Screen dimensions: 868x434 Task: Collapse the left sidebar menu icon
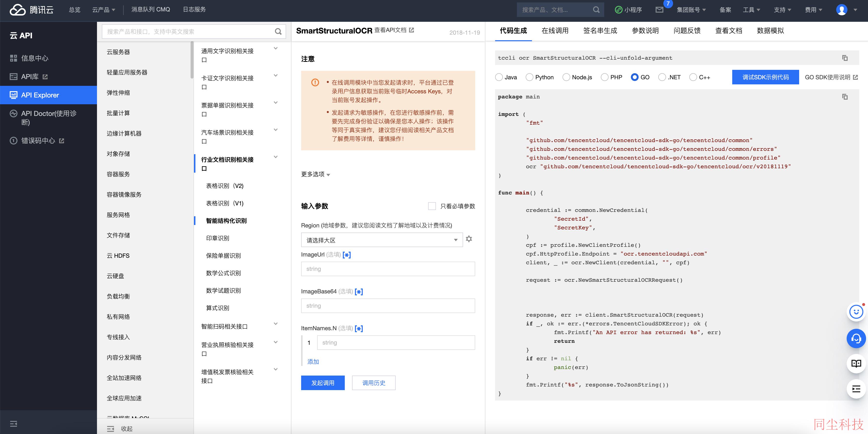(x=14, y=424)
